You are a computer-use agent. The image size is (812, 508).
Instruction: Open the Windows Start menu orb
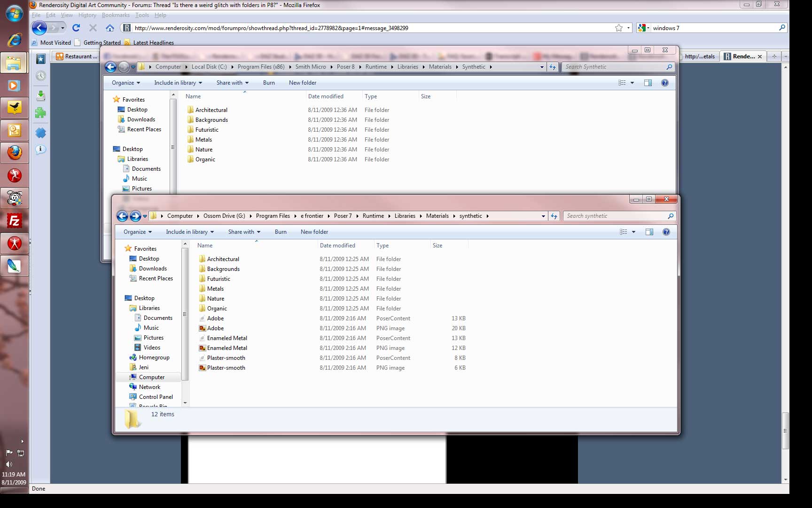(14, 13)
